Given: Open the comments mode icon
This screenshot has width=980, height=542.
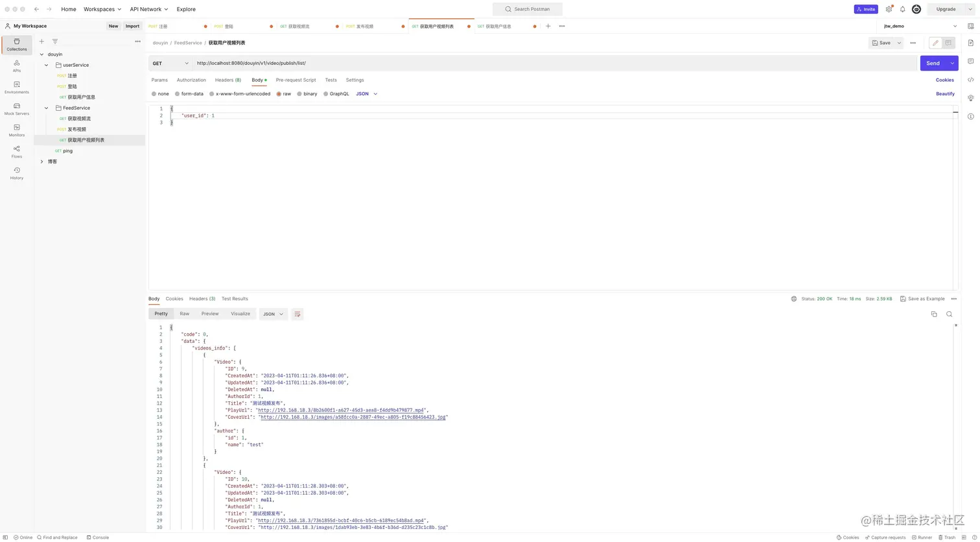Looking at the screenshot, I should point(948,43).
